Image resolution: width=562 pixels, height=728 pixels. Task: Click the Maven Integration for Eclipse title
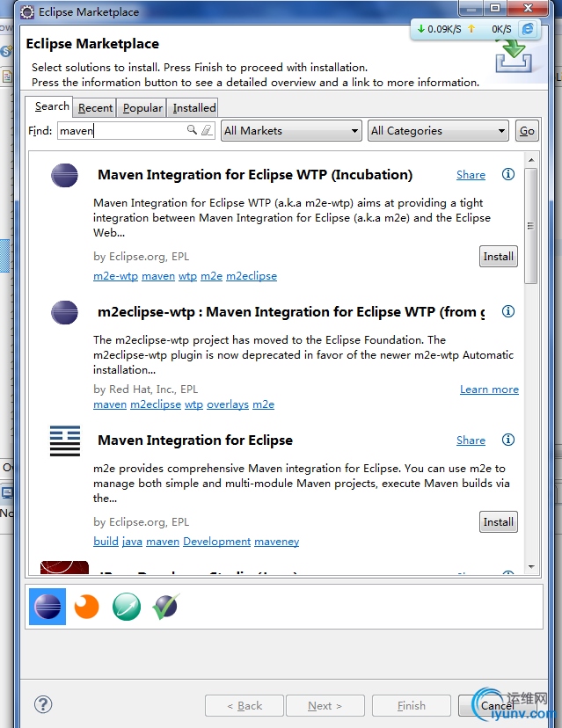click(x=195, y=440)
